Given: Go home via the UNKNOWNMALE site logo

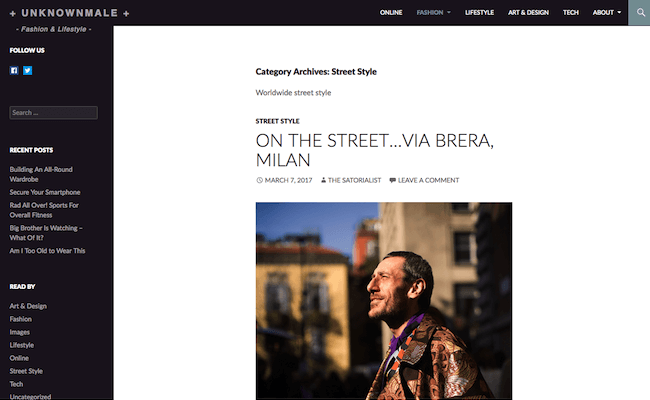Looking at the screenshot, I should tap(70, 13).
